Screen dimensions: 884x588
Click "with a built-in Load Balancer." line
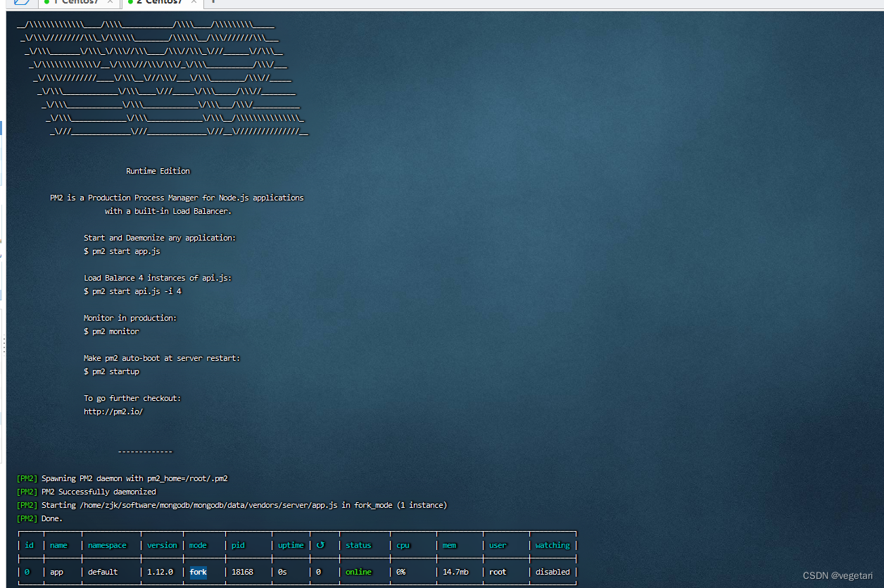[168, 211]
